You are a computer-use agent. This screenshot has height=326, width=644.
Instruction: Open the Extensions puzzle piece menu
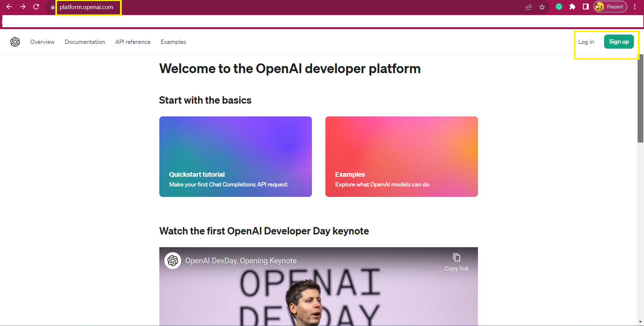pos(572,7)
